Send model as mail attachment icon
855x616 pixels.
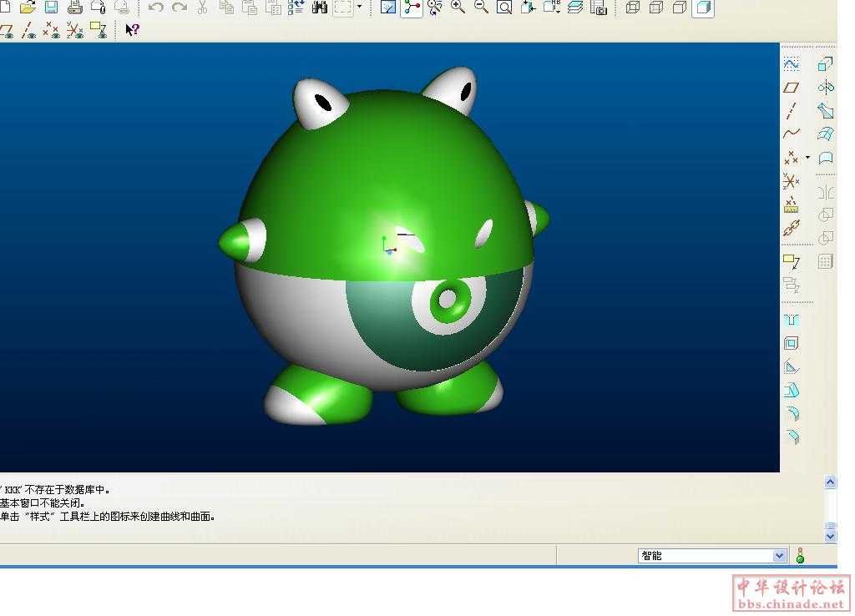(99, 7)
